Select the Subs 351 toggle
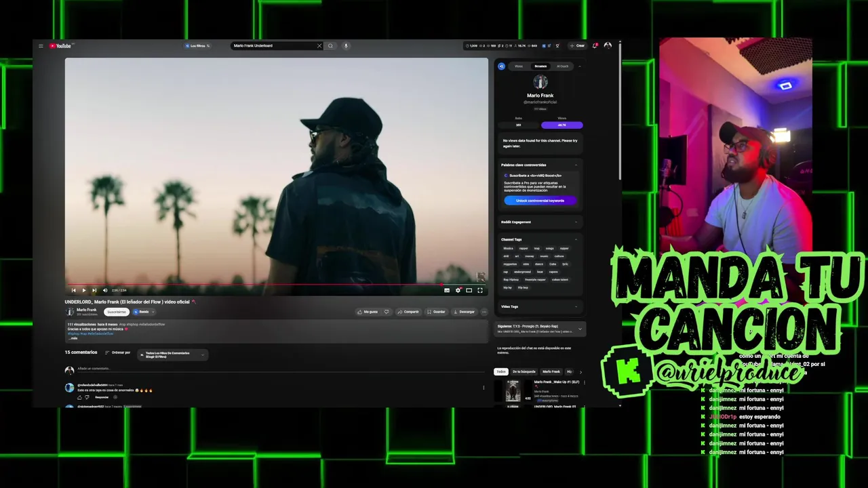Viewport: 868px width, 488px height. pyautogui.click(x=519, y=125)
